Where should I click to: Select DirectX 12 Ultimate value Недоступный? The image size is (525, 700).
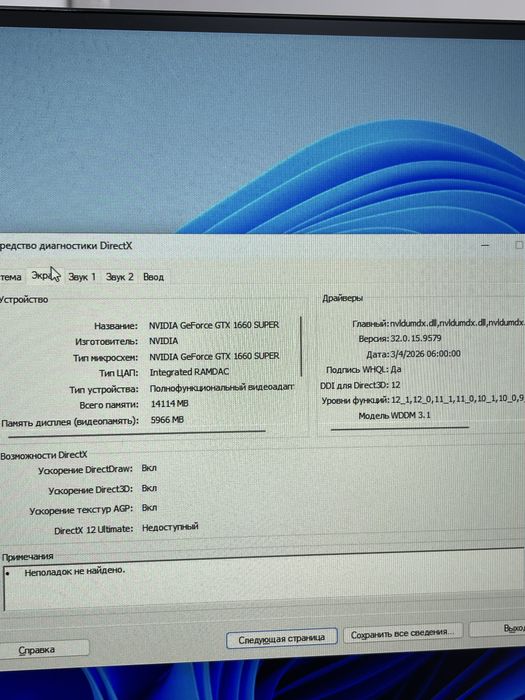170,527
